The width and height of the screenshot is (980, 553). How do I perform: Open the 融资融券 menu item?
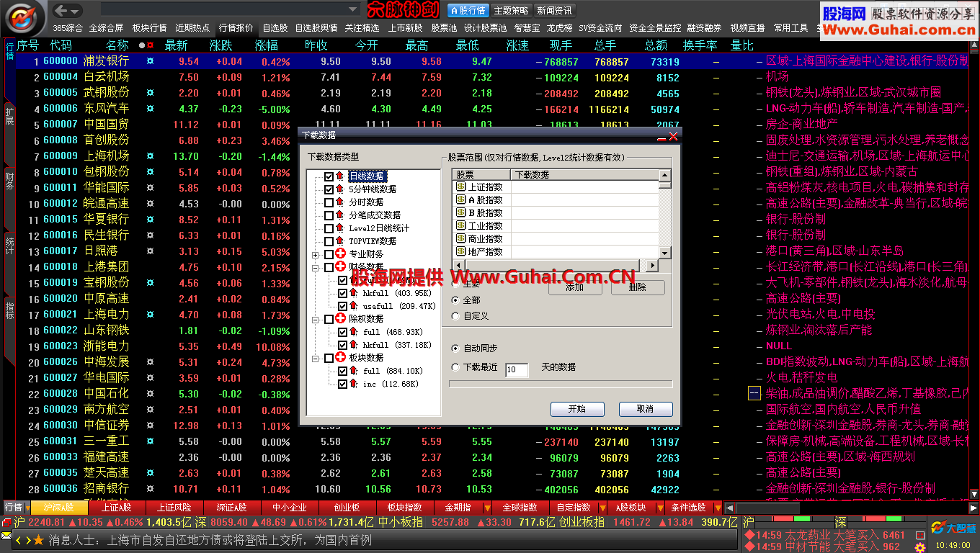[705, 28]
